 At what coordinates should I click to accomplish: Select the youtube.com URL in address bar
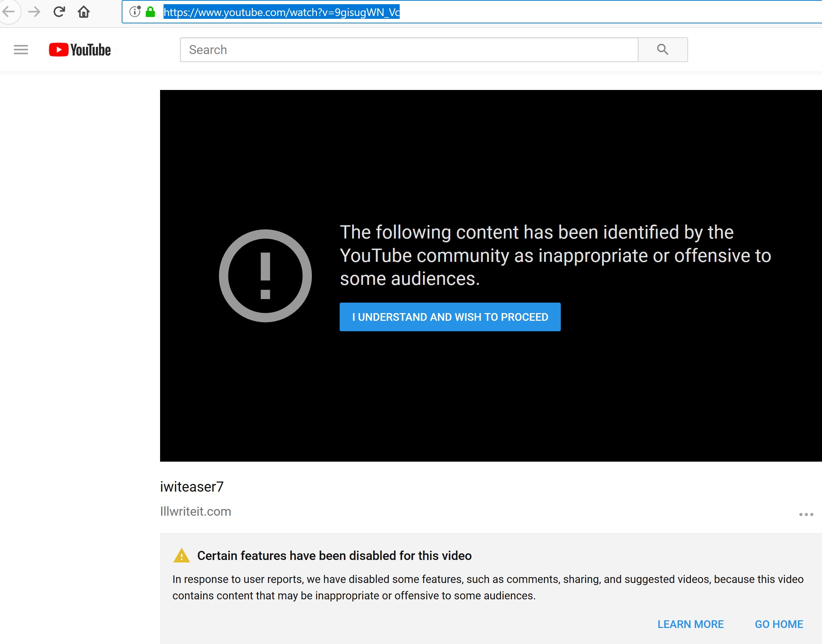click(281, 12)
